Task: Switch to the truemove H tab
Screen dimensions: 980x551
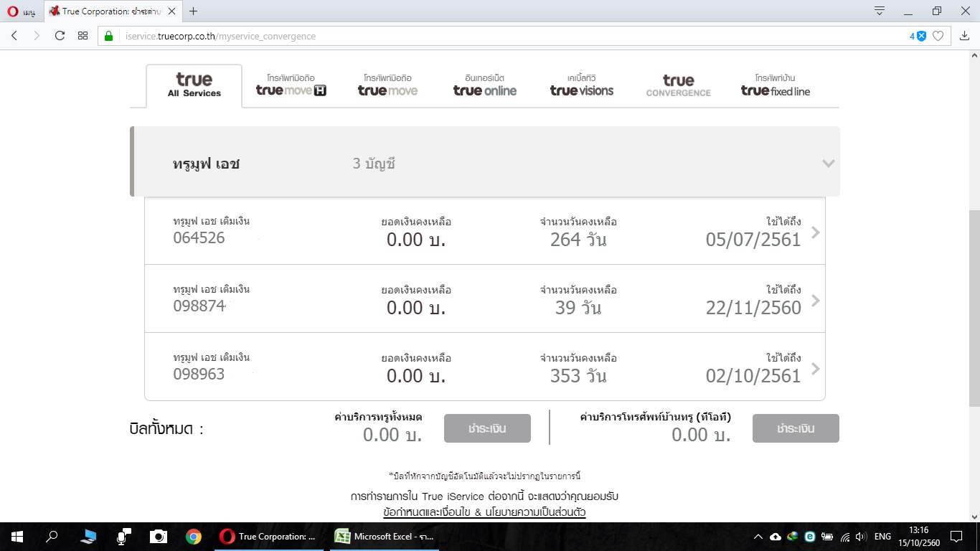Action: coord(291,85)
